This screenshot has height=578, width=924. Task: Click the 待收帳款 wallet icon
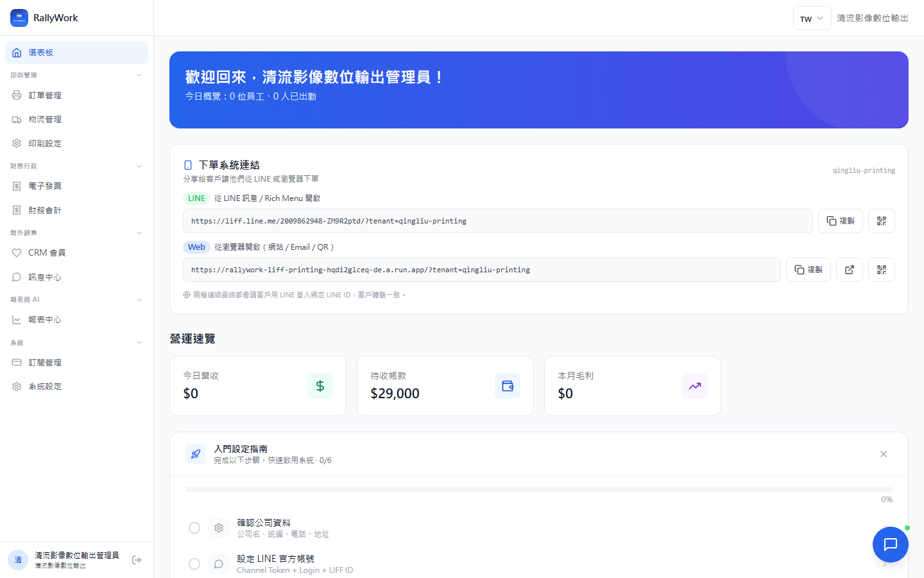coord(508,386)
